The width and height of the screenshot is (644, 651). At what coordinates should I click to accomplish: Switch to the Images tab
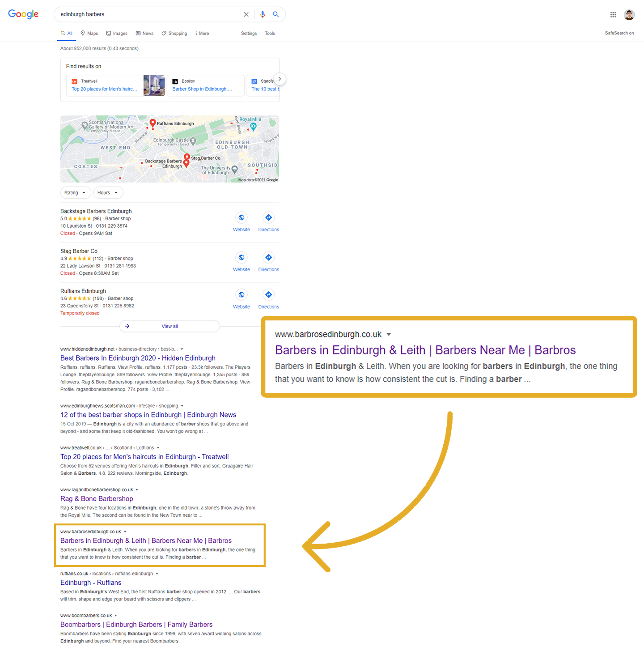pos(117,34)
